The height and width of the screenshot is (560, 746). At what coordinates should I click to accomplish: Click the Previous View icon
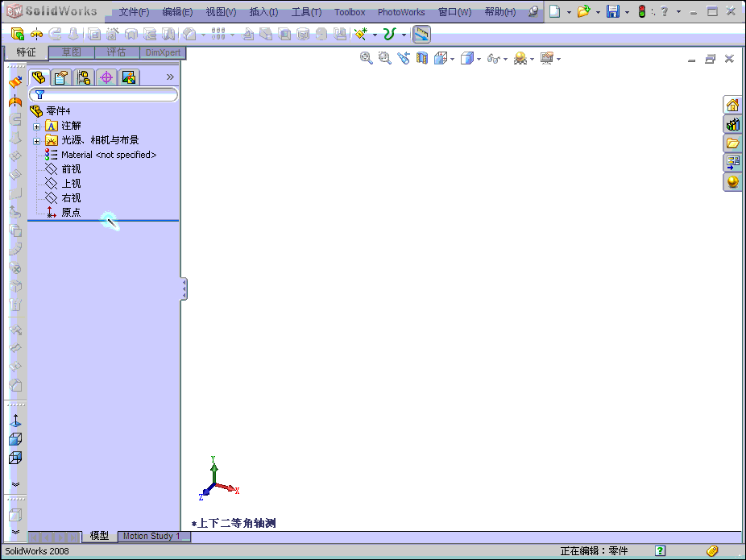click(x=404, y=59)
